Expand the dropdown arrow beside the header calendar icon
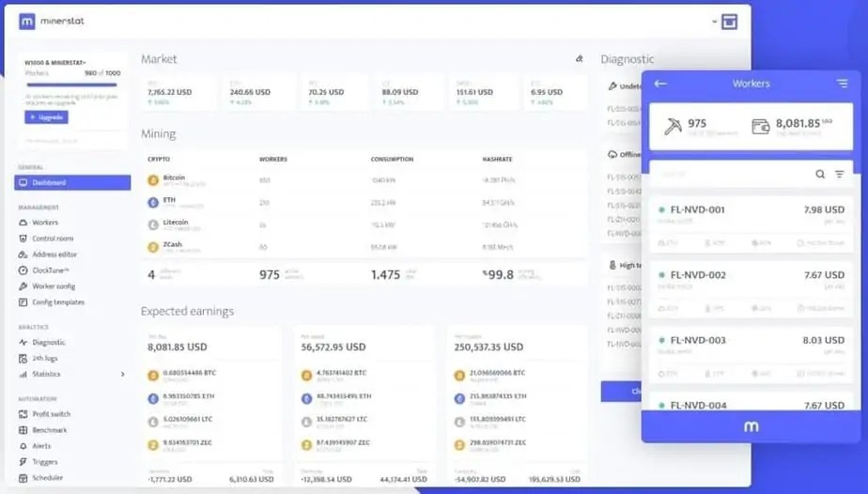Viewport: 868px width, 494px height. click(714, 23)
